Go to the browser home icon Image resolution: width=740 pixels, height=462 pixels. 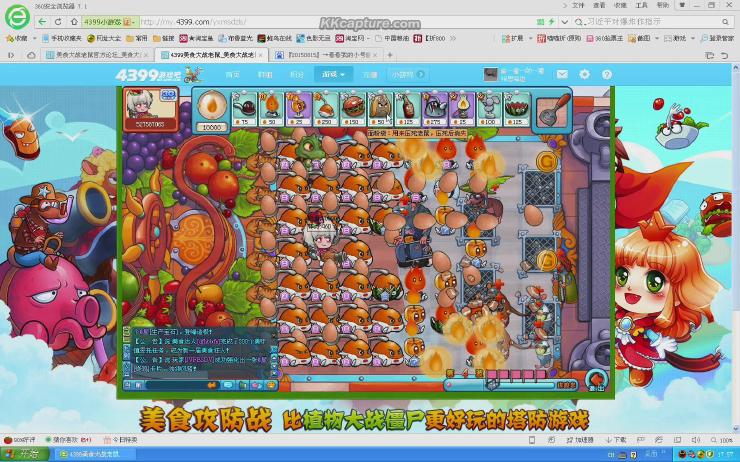[74, 22]
